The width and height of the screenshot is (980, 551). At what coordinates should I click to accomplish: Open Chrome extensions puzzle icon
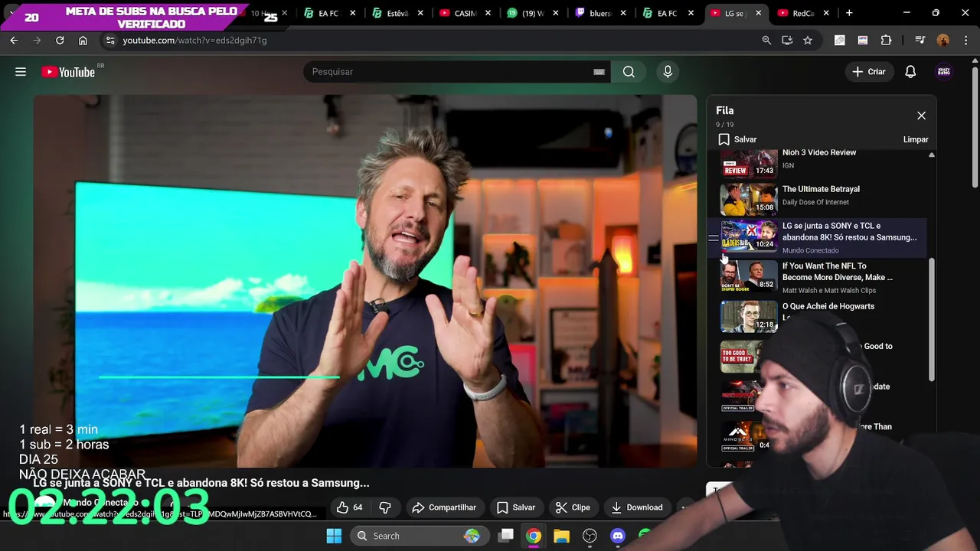[x=886, y=41]
